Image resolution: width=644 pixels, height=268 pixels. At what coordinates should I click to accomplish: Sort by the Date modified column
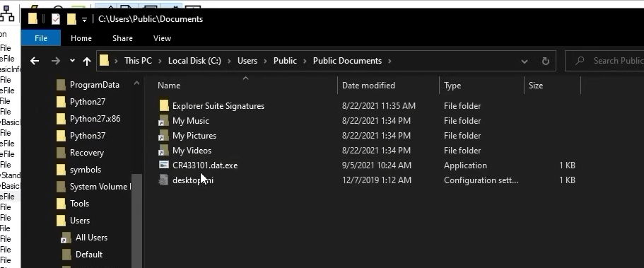[x=368, y=86]
